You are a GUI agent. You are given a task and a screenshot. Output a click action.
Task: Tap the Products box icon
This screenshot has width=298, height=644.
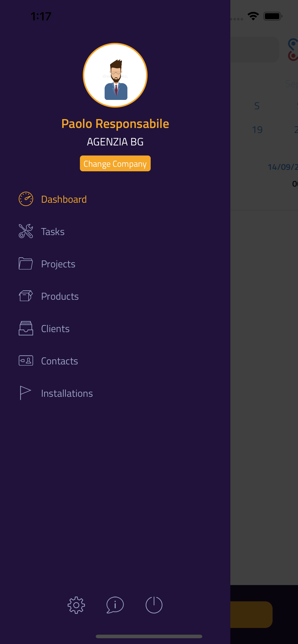26,296
